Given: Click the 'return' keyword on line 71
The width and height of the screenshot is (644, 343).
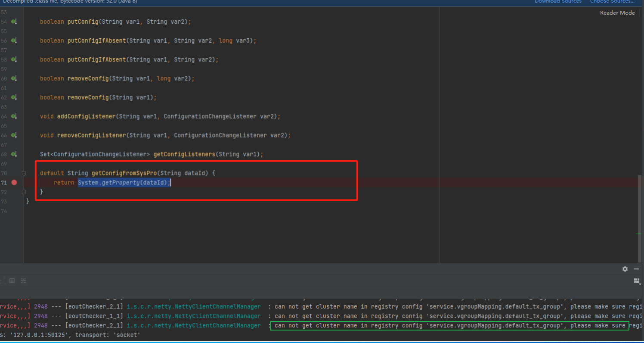Looking at the screenshot, I should coord(64,183).
